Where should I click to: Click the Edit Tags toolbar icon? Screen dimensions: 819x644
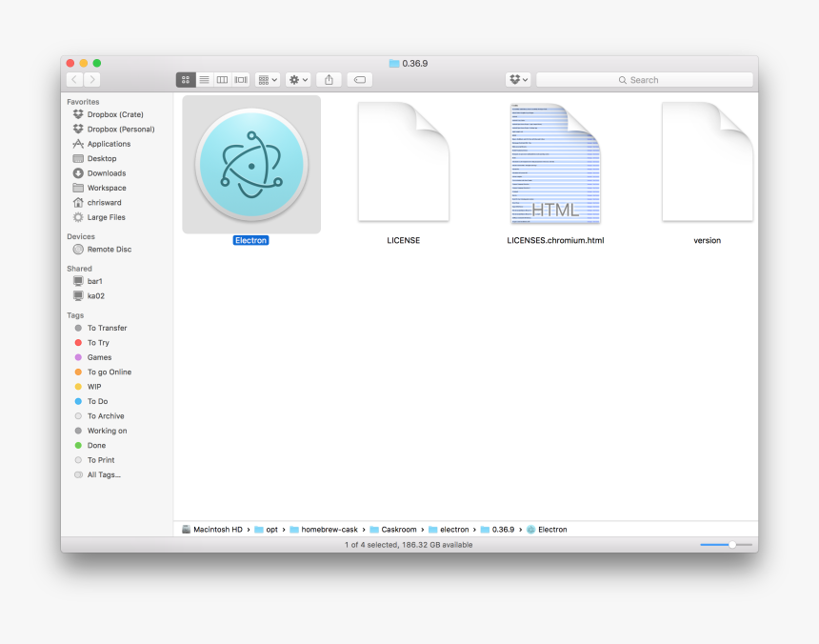tap(360, 79)
